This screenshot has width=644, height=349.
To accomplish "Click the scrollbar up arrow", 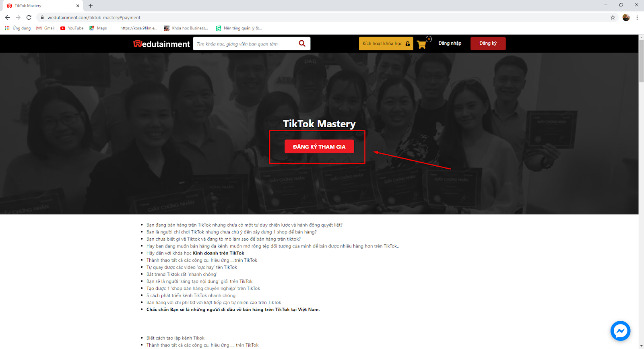I will [x=641, y=37].
